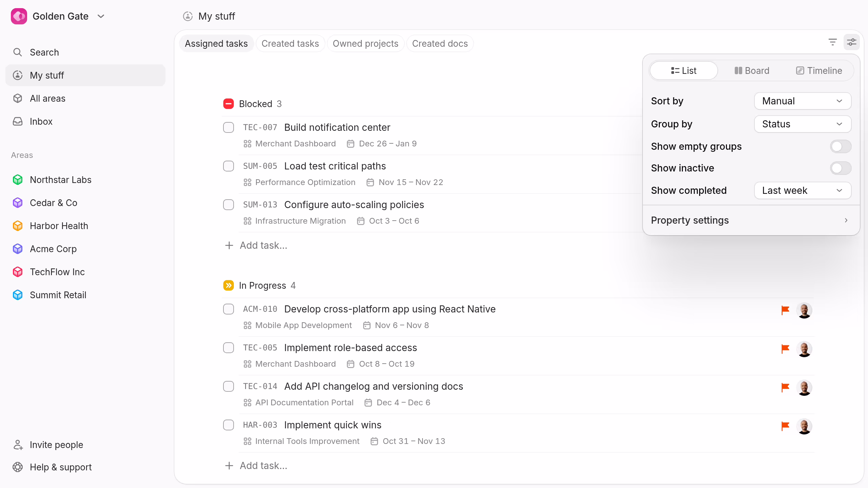The width and height of the screenshot is (868, 488).
Task: Open Merchant Dashboard project under TEC-007
Action: [290, 144]
